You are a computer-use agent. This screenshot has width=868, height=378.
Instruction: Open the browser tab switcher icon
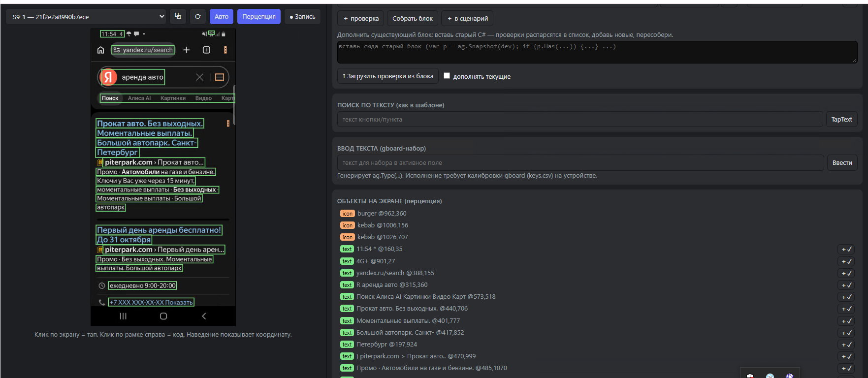207,50
